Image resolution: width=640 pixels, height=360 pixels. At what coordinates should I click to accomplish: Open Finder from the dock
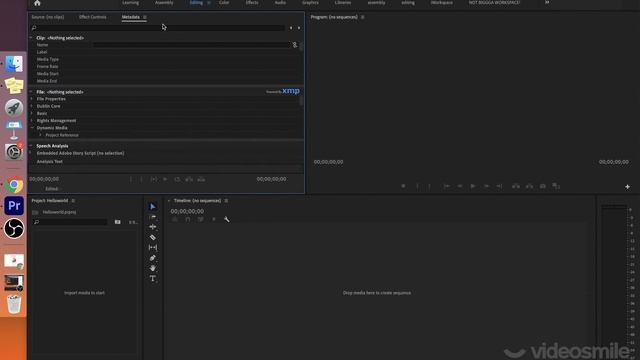[x=14, y=64]
